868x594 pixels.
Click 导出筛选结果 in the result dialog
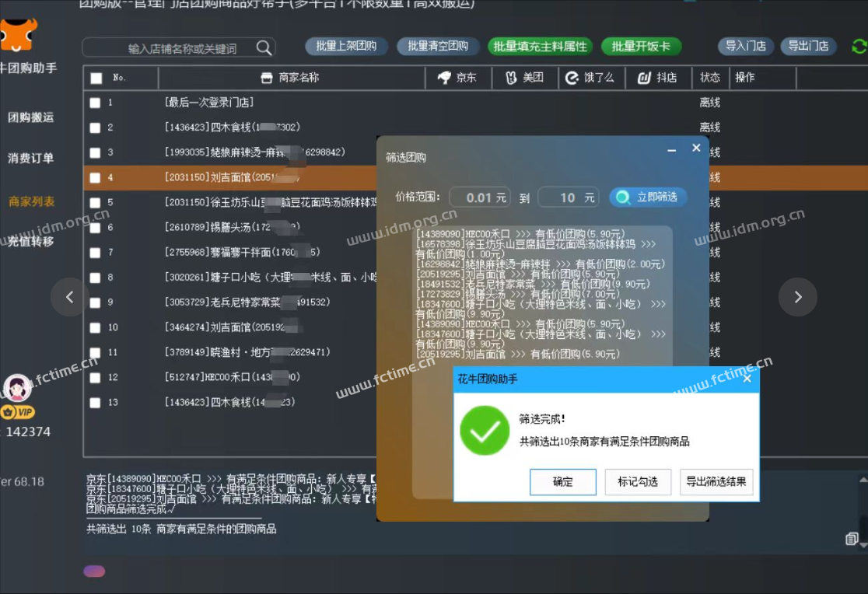click(x=716, y=482)
